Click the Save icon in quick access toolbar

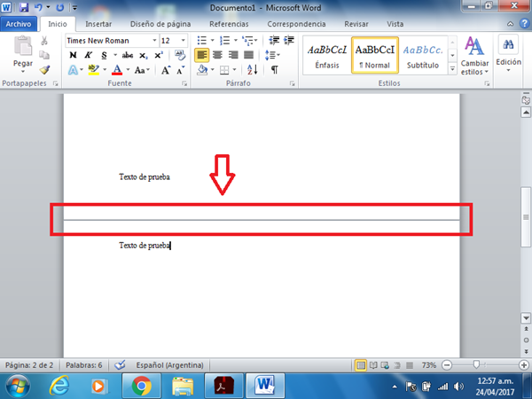point(24,7)
